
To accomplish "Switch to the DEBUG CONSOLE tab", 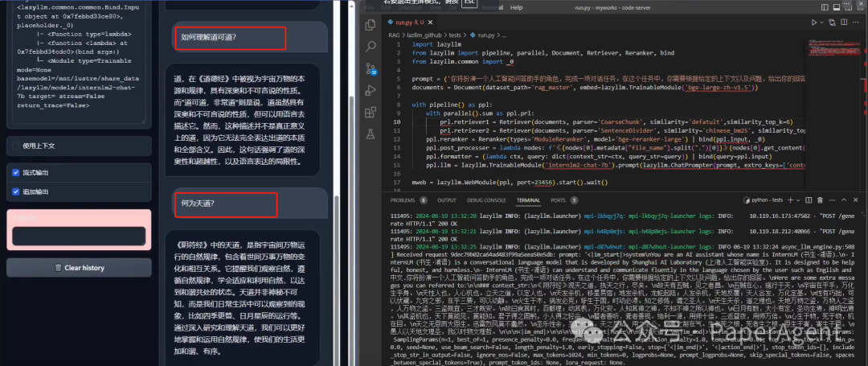I will [487, 199].
